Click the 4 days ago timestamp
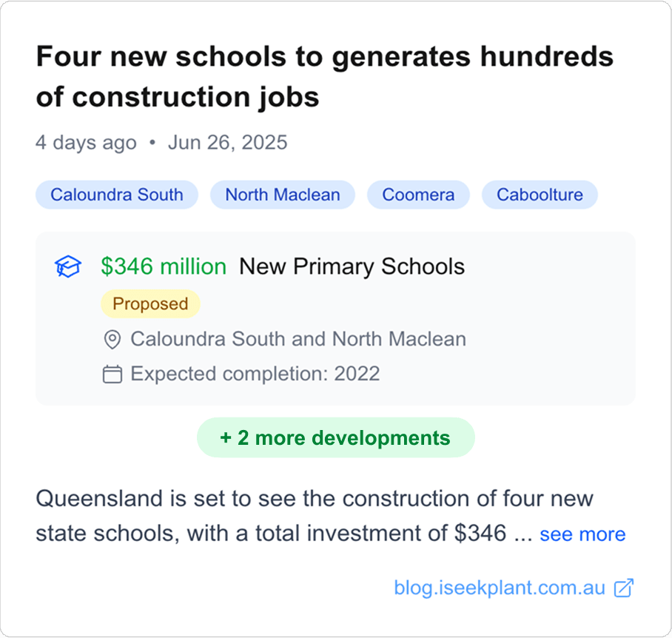The height and width of the screenshot is (638, 672). pos(86,142)
